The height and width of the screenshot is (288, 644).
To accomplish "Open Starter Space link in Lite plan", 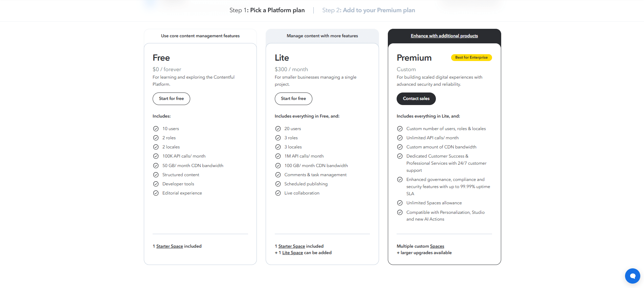I will click(x=292, y=246).
